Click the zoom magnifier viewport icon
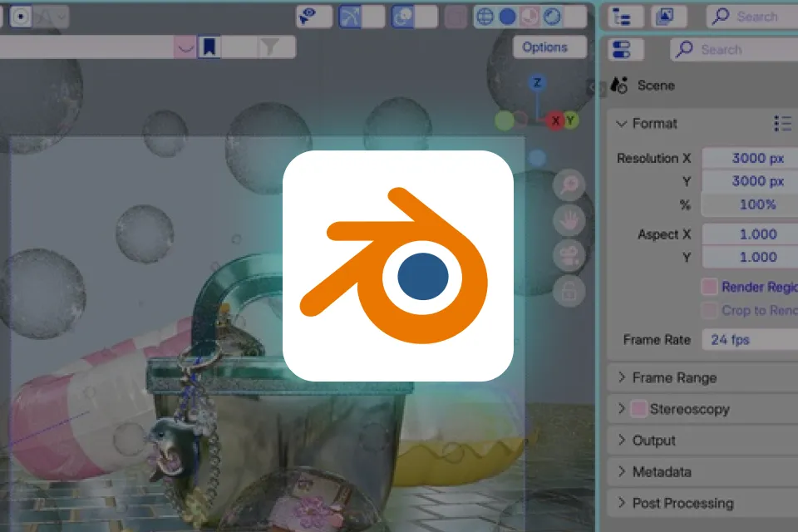The height and width of the screenshot is (532, 798). [x=569, y=185]
